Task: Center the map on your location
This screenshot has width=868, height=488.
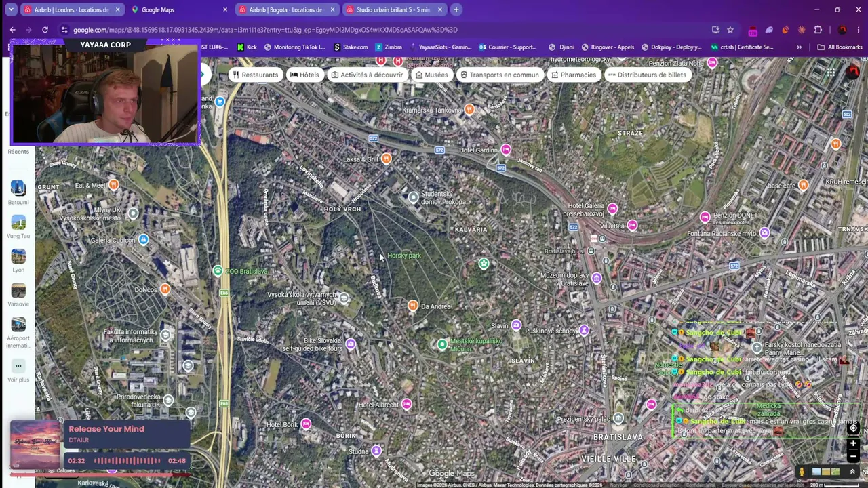Action: pyautogui.click(x=853, y=428)
